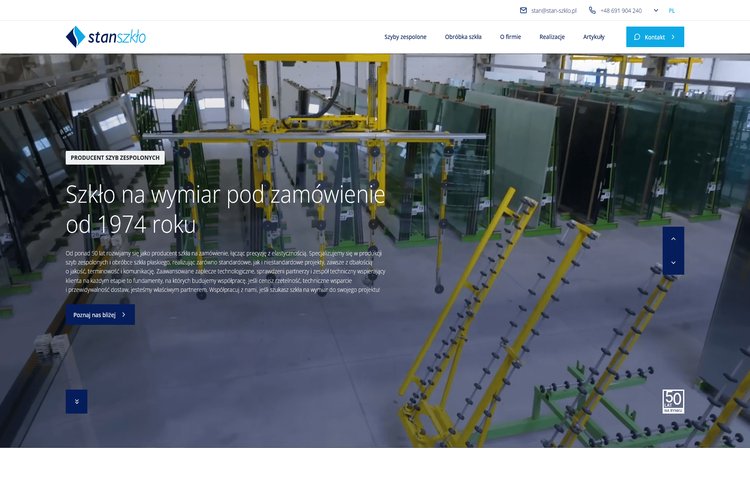Click the envelope email icon
This screenshot has width=750, height=480.
(x=523, y=10)
